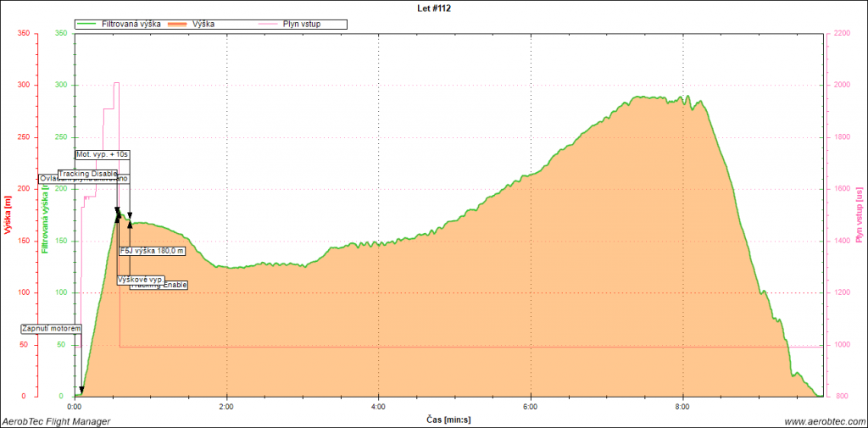Click the Tracking Enable annotation label
The width and height of the screenshot is (868, 428).
click(161, 286)
